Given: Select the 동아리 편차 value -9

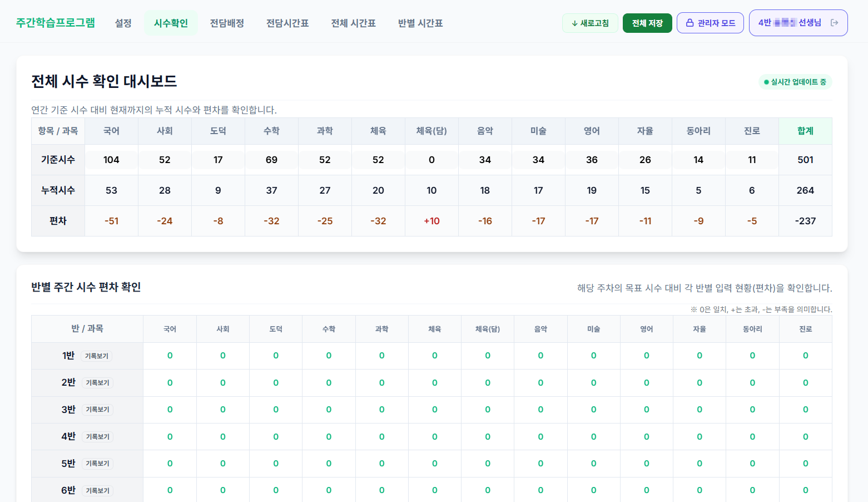Looking at the screenshot, I should coord(698,221).
